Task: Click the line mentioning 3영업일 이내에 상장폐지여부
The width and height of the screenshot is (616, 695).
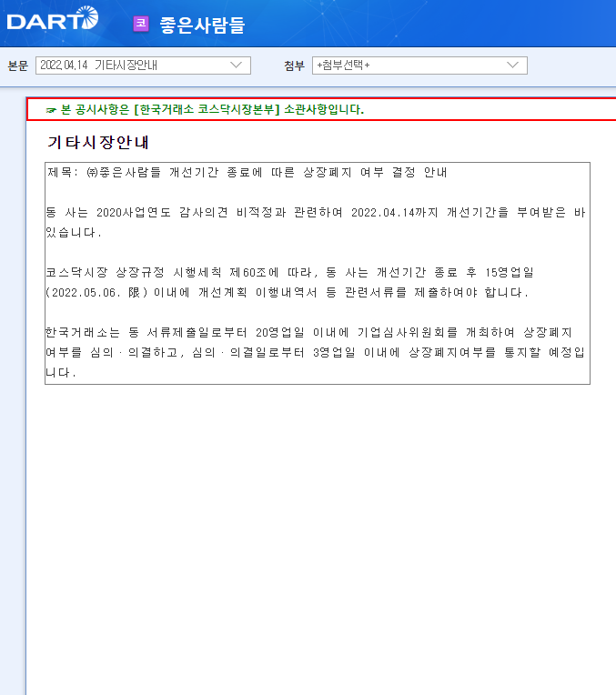Action: click(x=316, y=352)
